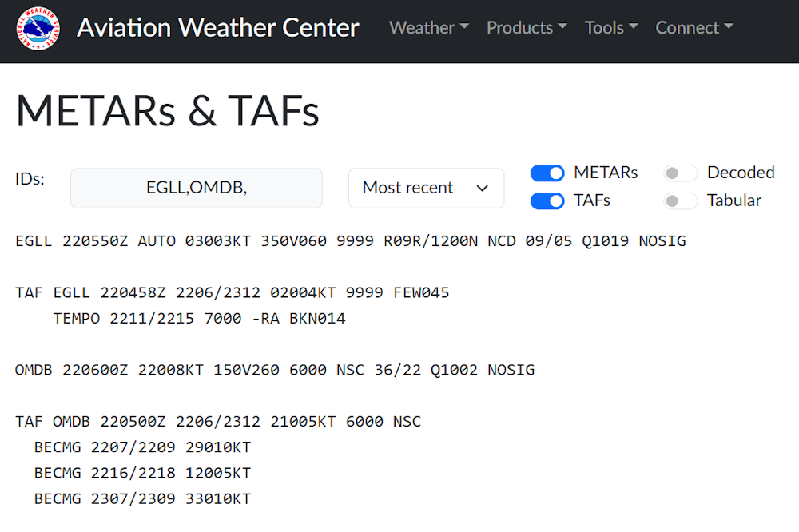Expand the Most recent dropdown

click(x=426, y=188)
